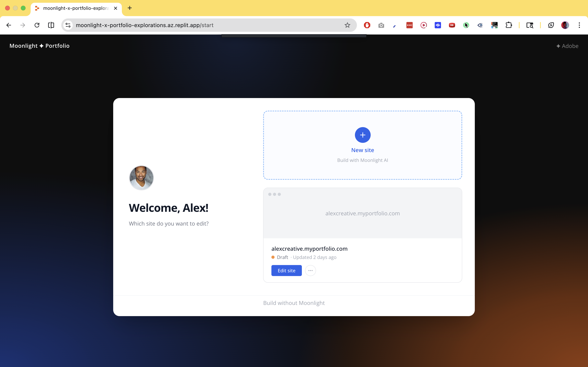Click the red stop-hand ad blocker extension

pyautogui.click(x=367, y=25)
